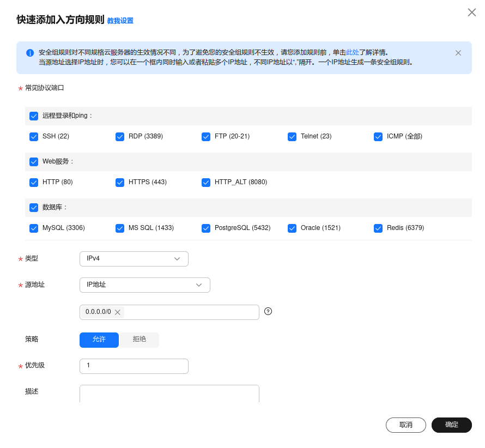Click the 此处 link in the notice

click(x=353, y=53)
